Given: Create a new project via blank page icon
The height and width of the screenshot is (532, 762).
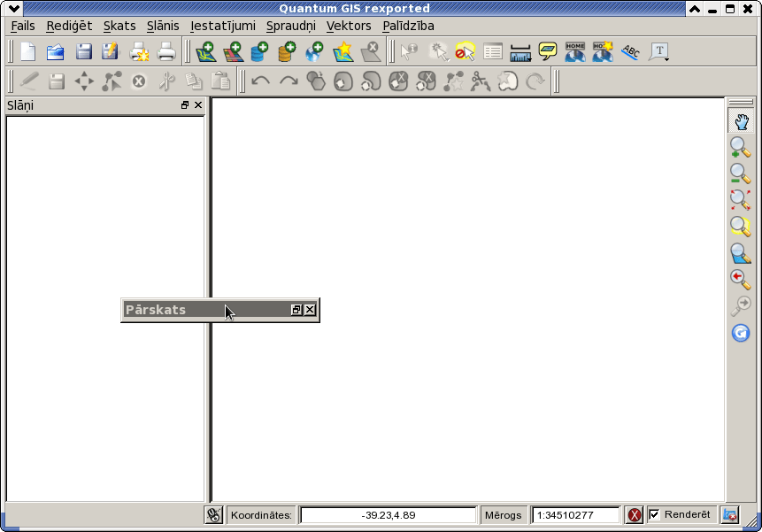Looking at the screenshot, I should [x=28, y=51].
